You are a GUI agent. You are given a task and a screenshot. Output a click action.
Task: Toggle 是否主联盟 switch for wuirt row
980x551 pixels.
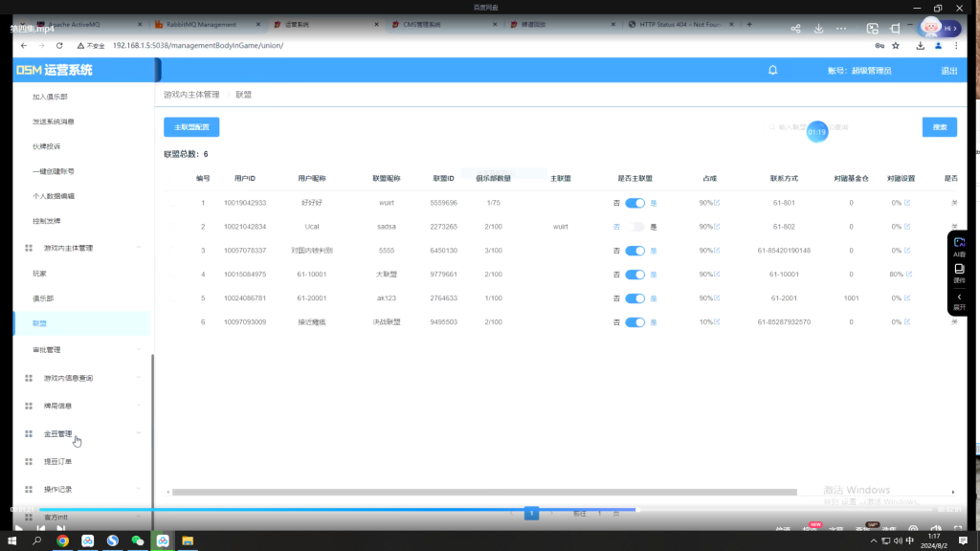click(635, 203)
